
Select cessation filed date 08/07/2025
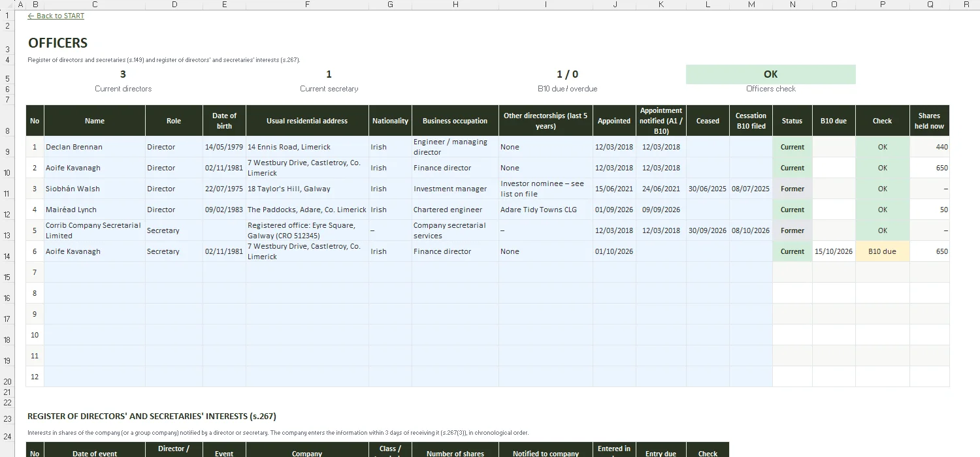[751, 189]
